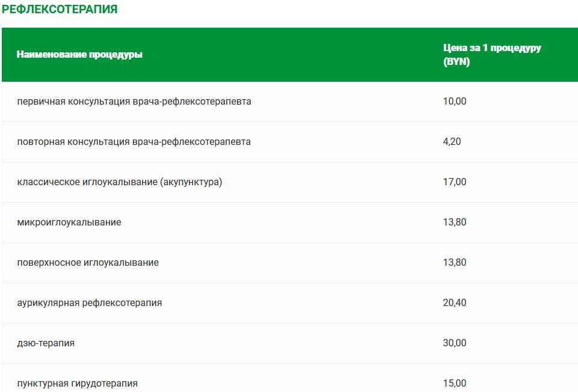Click the 4,20 price of repeat consultation
This screenshot has height=392, width=578.
click(x=452, y=142)
